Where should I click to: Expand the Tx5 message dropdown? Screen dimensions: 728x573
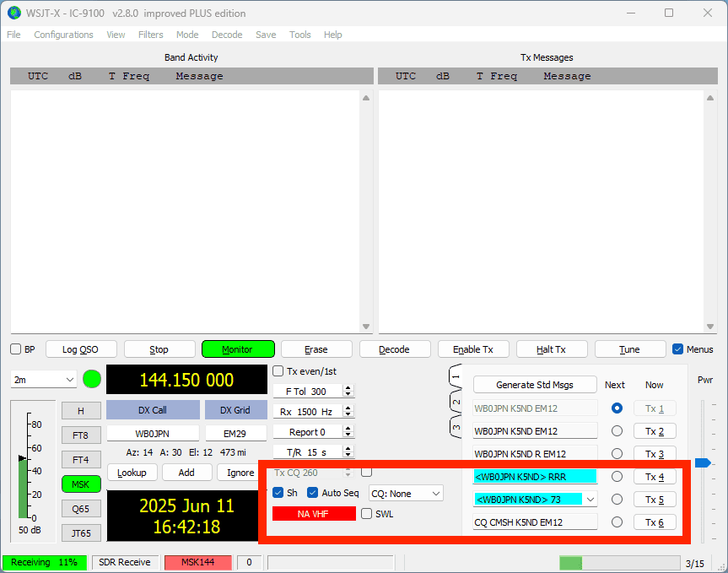pos(590,500)
